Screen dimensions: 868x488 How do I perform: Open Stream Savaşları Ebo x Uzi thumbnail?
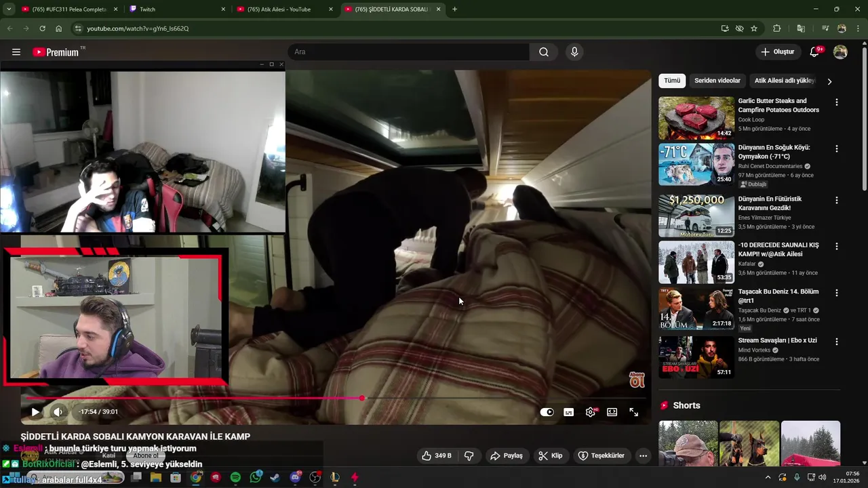[x=696, y=357]
